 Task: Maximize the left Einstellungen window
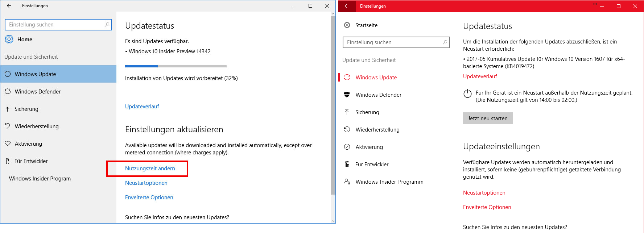point(310,6)
